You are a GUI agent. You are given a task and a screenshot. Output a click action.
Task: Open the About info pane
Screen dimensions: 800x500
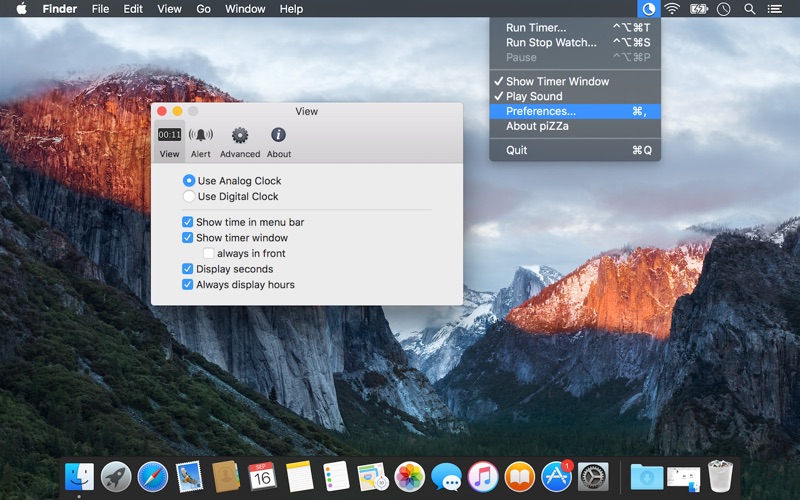pyautogui.click(x=279, y=142)
